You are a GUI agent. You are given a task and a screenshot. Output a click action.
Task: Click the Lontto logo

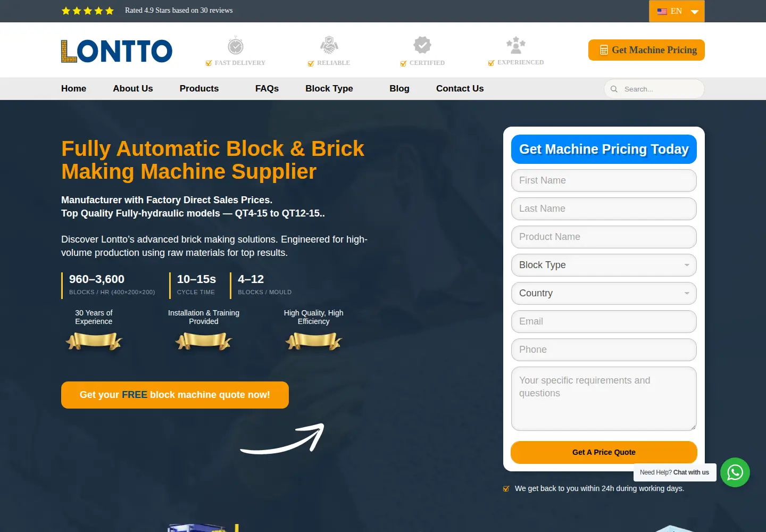[116, 51]
